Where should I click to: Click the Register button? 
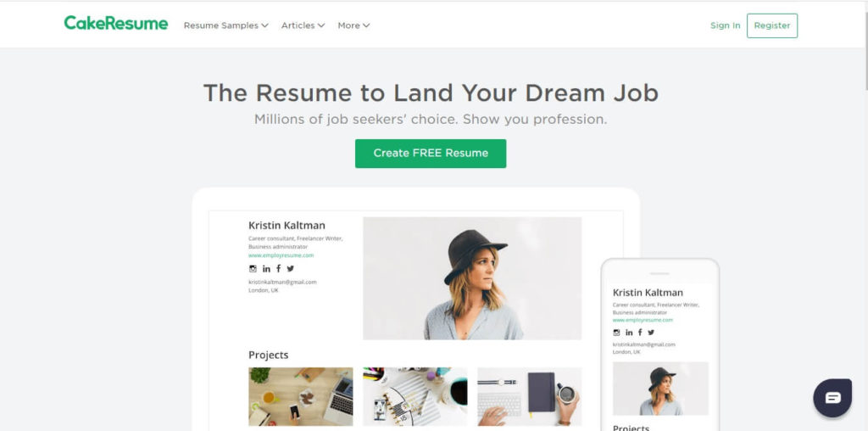(x=772, y=25)
